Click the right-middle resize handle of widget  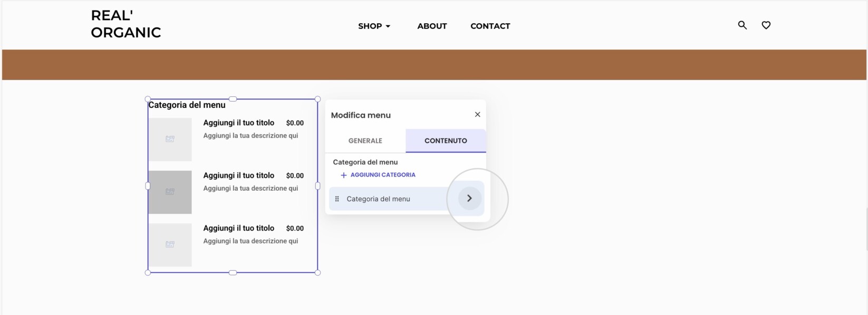pyautogui.click(x=317, y=185)
